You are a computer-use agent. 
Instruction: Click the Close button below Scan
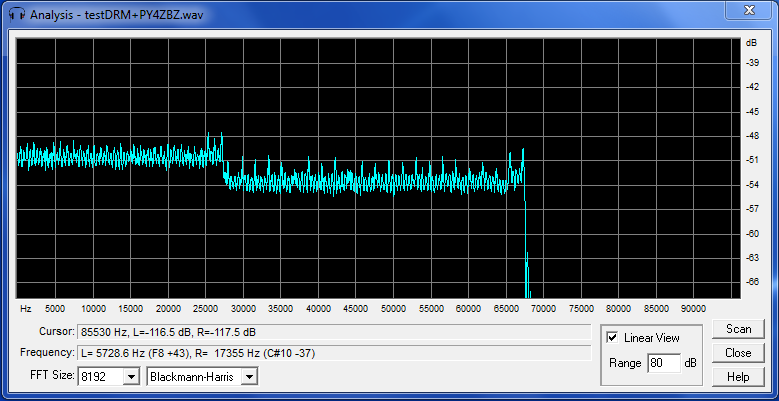tap(738, 353)
